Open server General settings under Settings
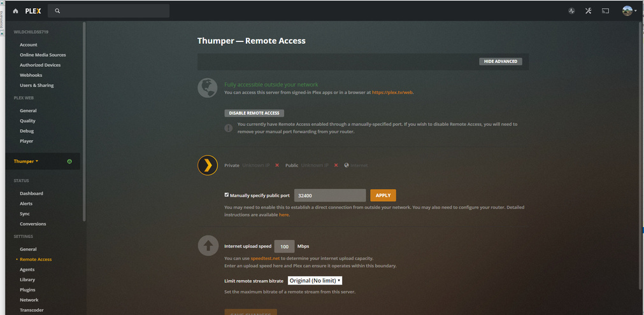Screen dimensions: 644x315 click(x=28, y=249)
